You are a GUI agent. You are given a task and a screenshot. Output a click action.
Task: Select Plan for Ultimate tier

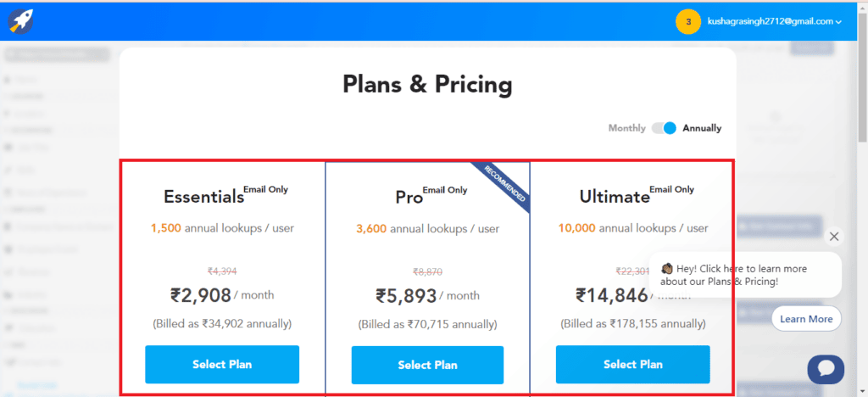click(x=632, y=365)
